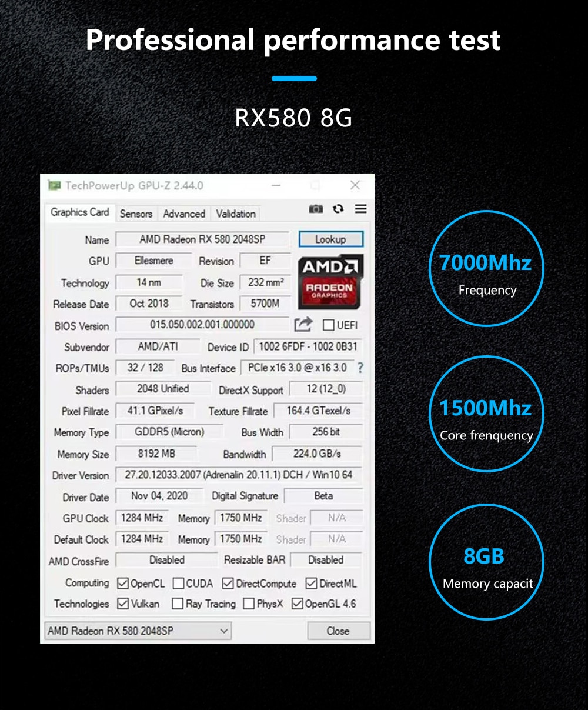Image resolution: width=588 pixels, height=710 pixels.
Task: Open the Advanced tab
Action: (x=184, y=214)
